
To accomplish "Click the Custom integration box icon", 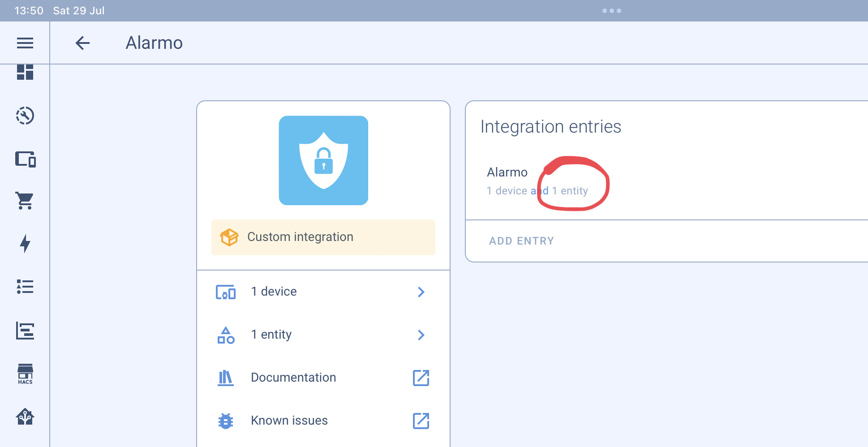I will (x=229, y=237).
